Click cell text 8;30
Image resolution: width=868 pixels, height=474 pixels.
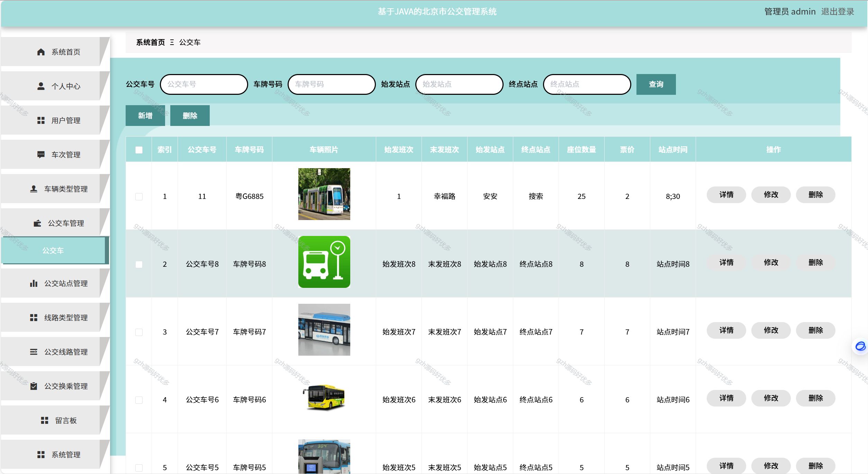coord(673,197)
